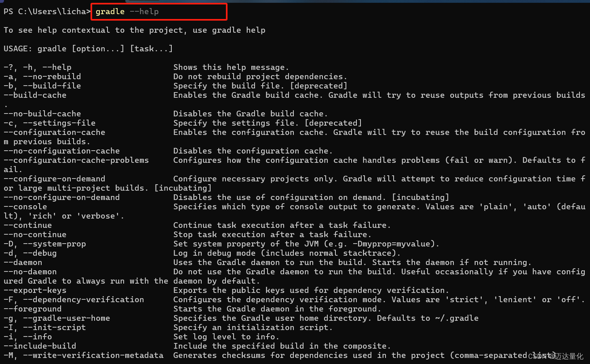Click the '-I, --init-script' option
The image size is (590, 364).
coord(45,328)
